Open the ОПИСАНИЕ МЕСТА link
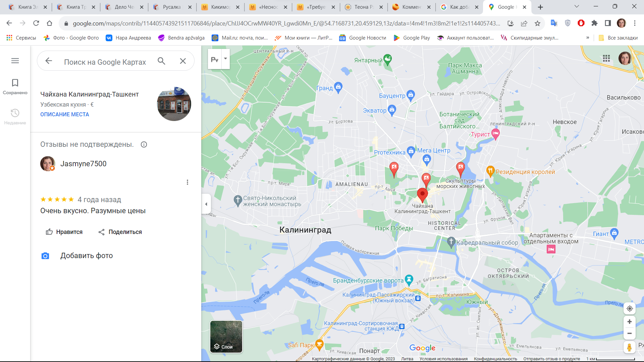The image size is (644, 362). [x=65, y=115]
